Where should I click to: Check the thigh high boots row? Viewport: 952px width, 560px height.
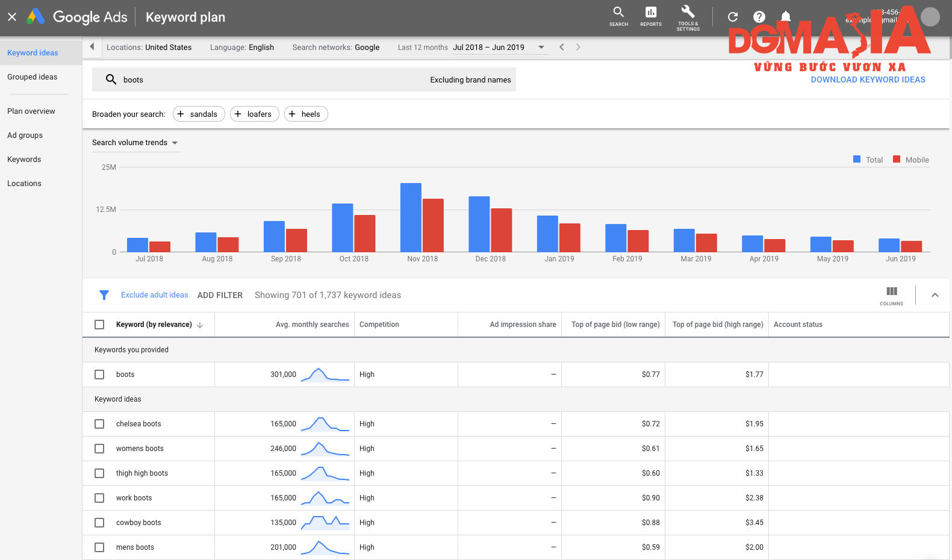[99, 473]
